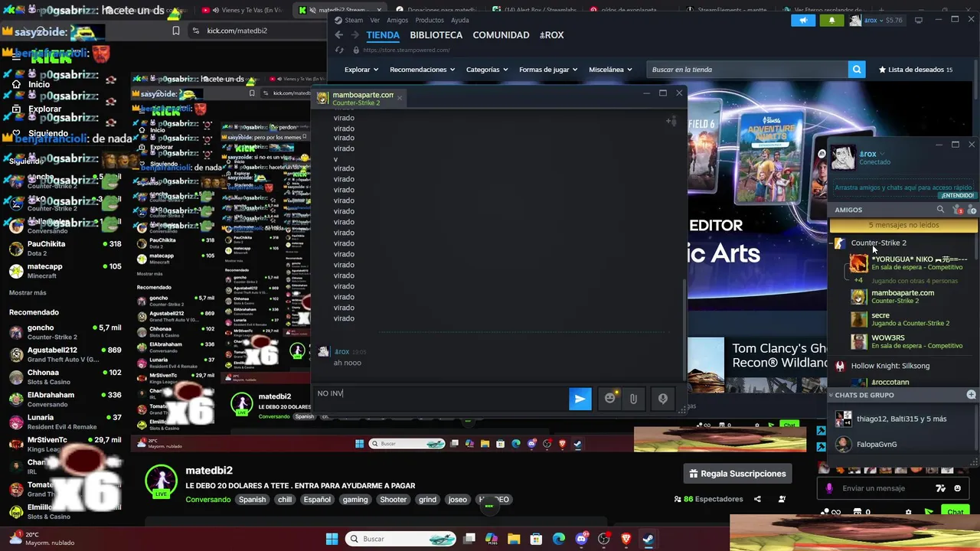Search friends with magnifier in Amigos panel
The height and width of the screenshot is (551, 980).
(x=941, y=209)
